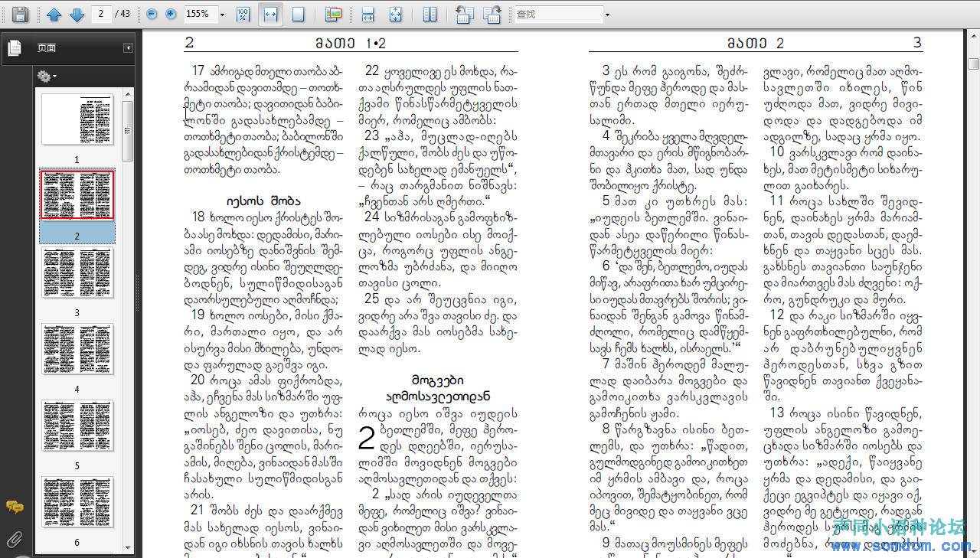Click the document scrollbar up arrow
The image size is (980, 558).
(973, 38)
